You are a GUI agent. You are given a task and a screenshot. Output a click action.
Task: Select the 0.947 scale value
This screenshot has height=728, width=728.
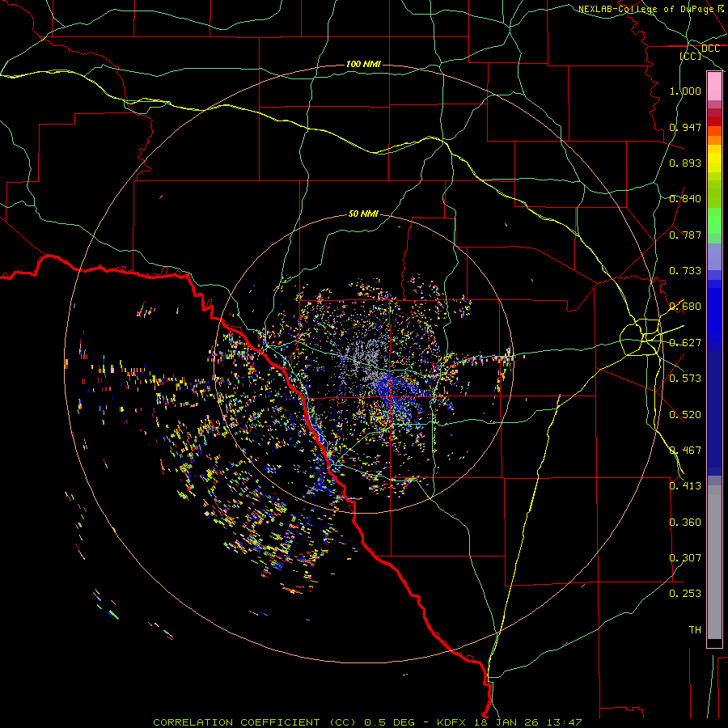pyautogui.click(x=685, y=127)
